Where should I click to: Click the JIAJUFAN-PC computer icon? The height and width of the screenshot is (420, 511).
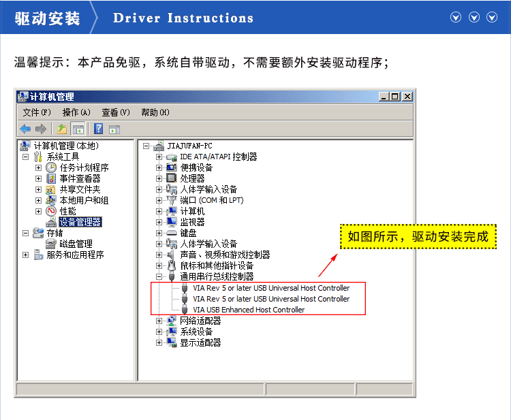159,146
